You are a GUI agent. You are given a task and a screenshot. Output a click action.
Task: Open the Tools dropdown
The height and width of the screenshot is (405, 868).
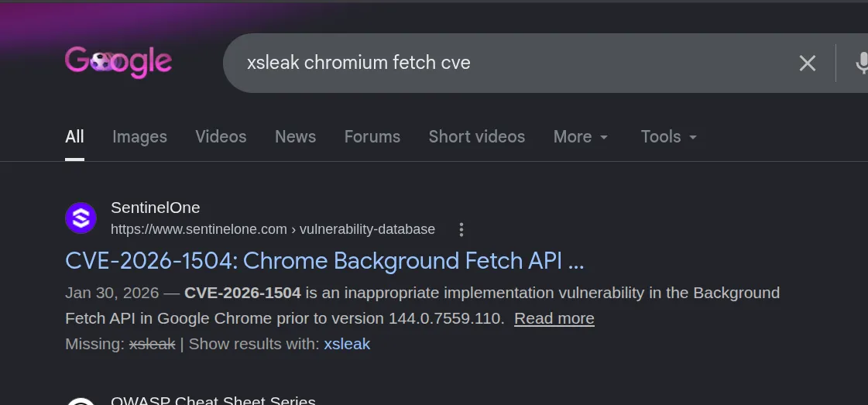click(x=669, y=136)
